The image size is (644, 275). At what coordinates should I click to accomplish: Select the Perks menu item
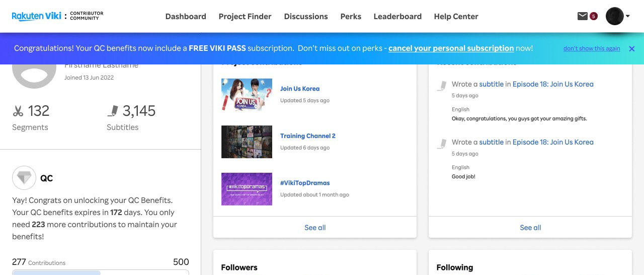point(351,16)
